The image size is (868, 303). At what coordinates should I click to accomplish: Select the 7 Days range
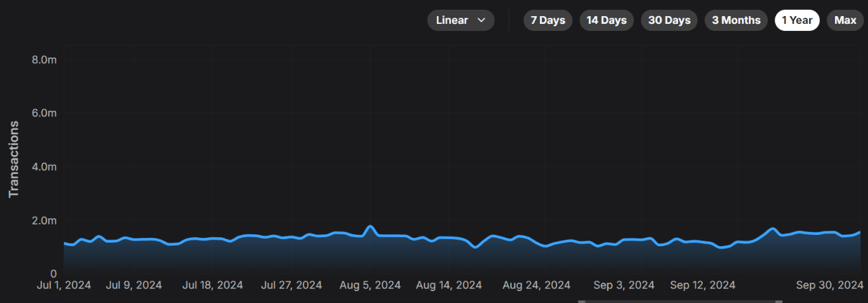(x=548, y=20)
